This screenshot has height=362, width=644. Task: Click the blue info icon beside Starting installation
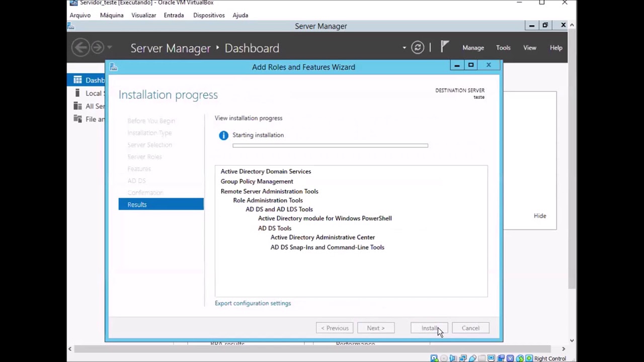click(223, 135)
